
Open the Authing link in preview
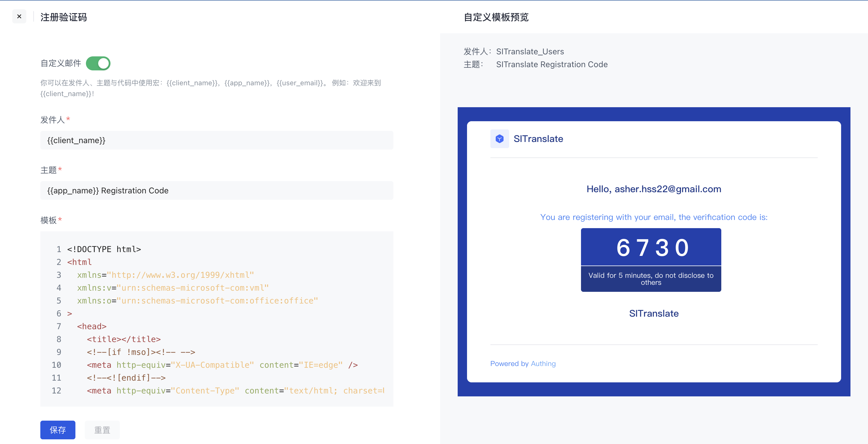point(543,363)
